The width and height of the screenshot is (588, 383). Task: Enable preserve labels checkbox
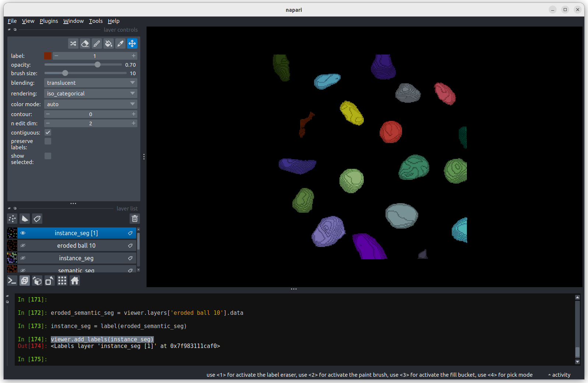tap(48, 141)
